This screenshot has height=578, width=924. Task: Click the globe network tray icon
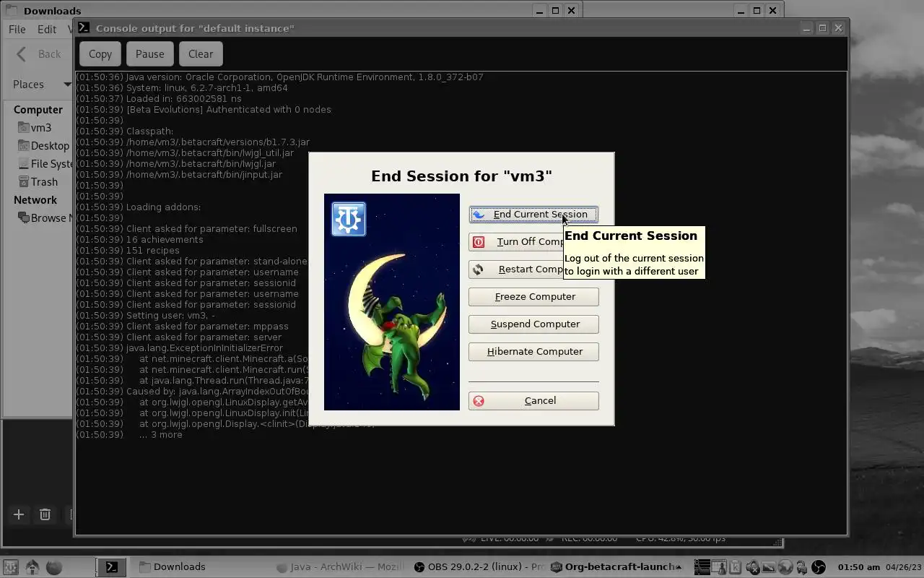[785, 567]
